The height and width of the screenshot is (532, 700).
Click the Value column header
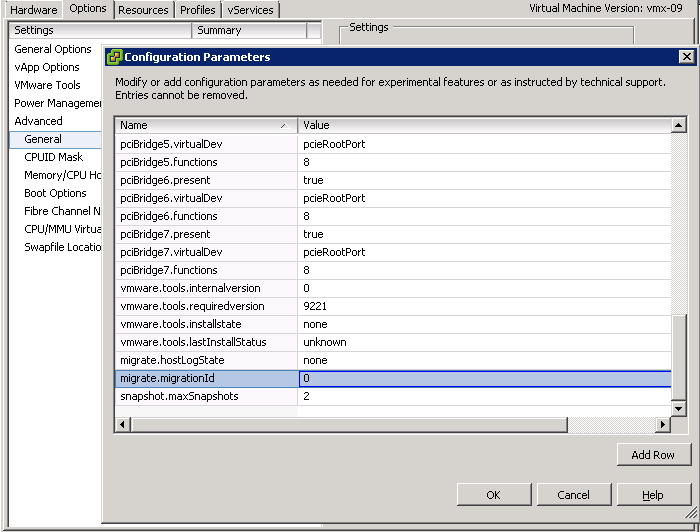484,125
